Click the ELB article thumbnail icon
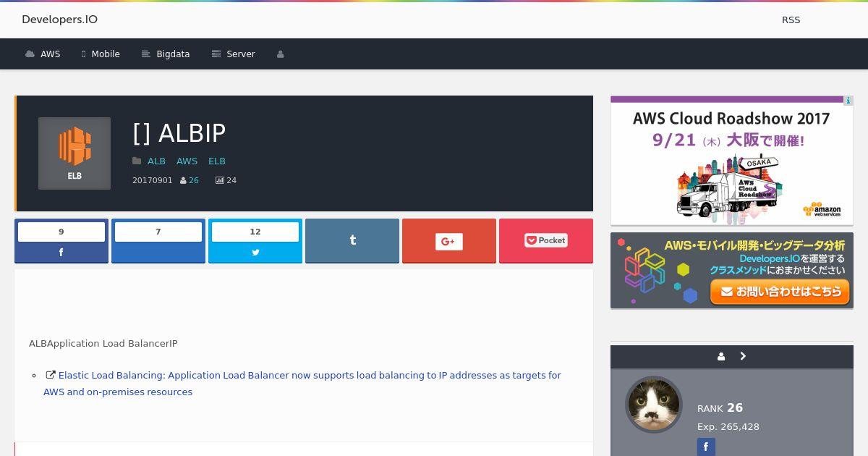 click(75, 153)
